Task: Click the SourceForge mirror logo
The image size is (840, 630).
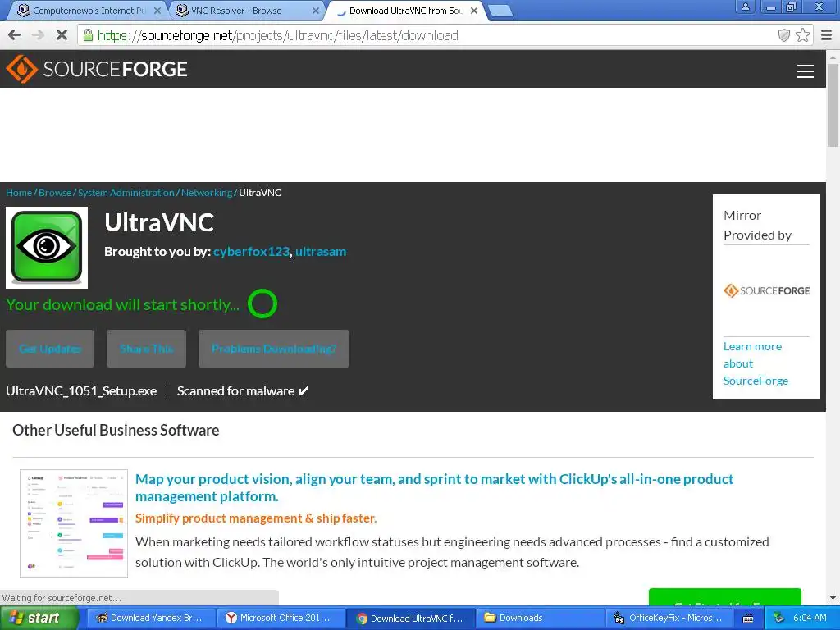Action: (767, 291)
